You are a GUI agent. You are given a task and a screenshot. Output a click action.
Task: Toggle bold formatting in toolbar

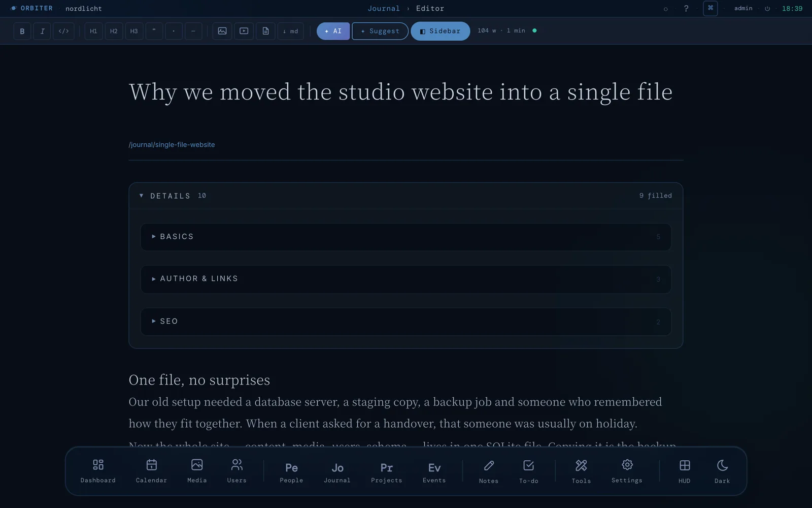coord(22,31)
